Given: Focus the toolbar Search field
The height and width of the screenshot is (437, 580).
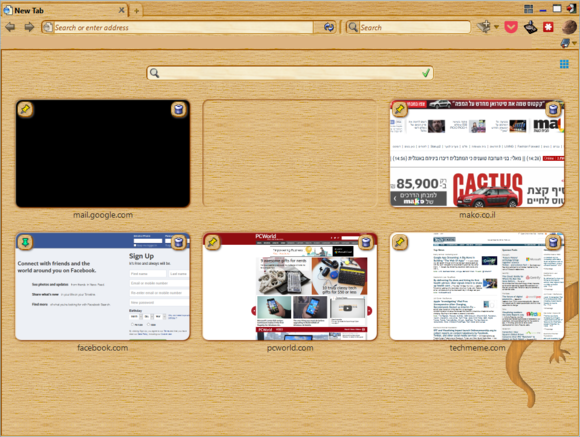Looking at the screenshot, I should point(414,27).
